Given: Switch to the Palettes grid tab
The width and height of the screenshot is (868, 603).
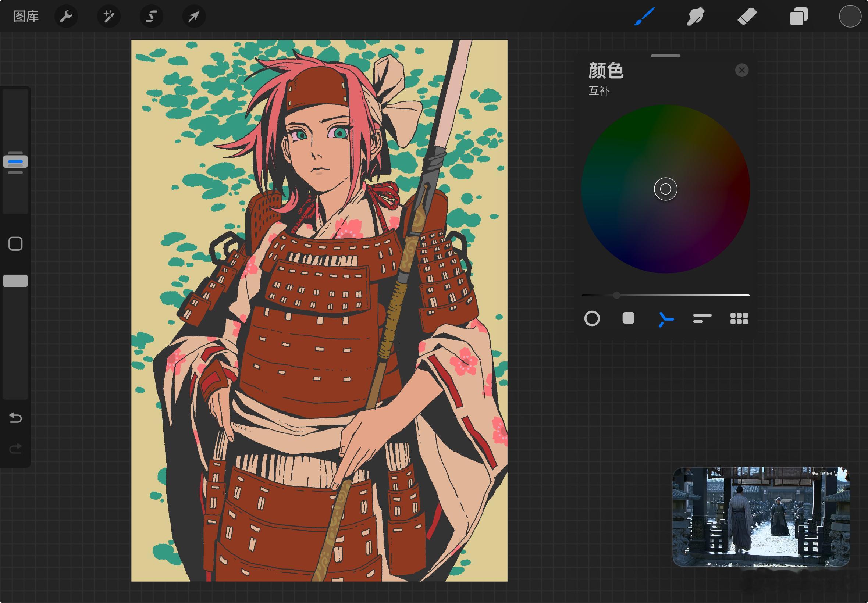Looking at the screenshot, I should pos(739,318).
